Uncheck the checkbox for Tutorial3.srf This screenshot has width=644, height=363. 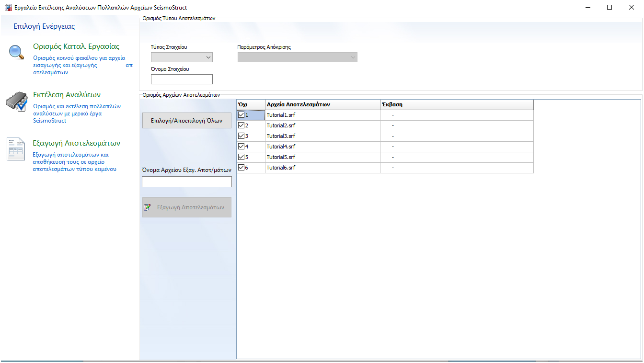(x=241, y=136)
